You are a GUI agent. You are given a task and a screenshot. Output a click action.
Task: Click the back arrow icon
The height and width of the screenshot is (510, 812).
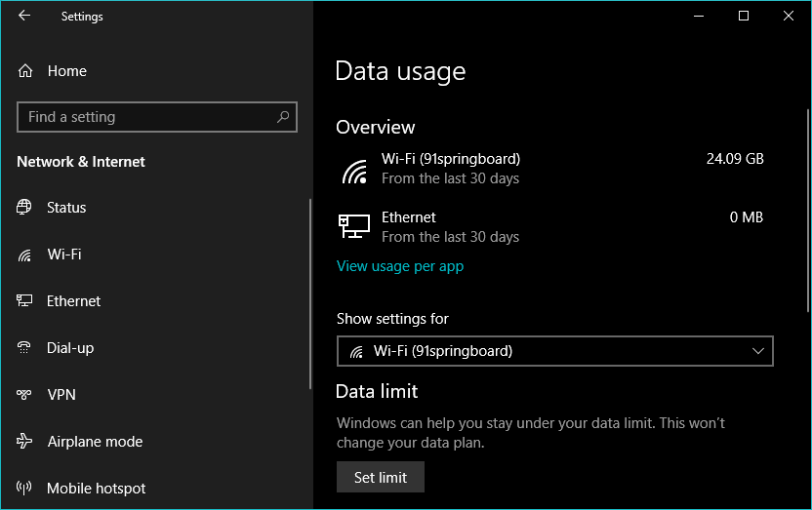point(24,16)
